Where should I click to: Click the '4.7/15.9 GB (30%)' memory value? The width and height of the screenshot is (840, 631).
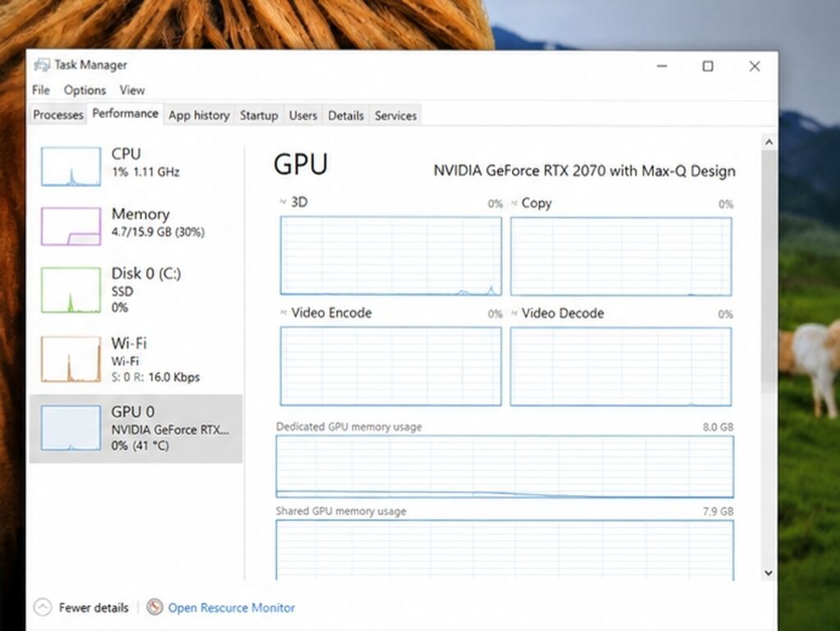(158, 232)
